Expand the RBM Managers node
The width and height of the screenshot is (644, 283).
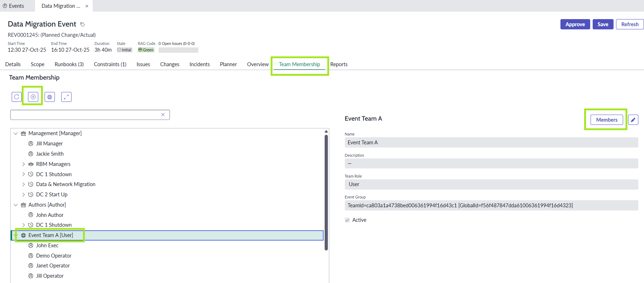tap(23, 164)
